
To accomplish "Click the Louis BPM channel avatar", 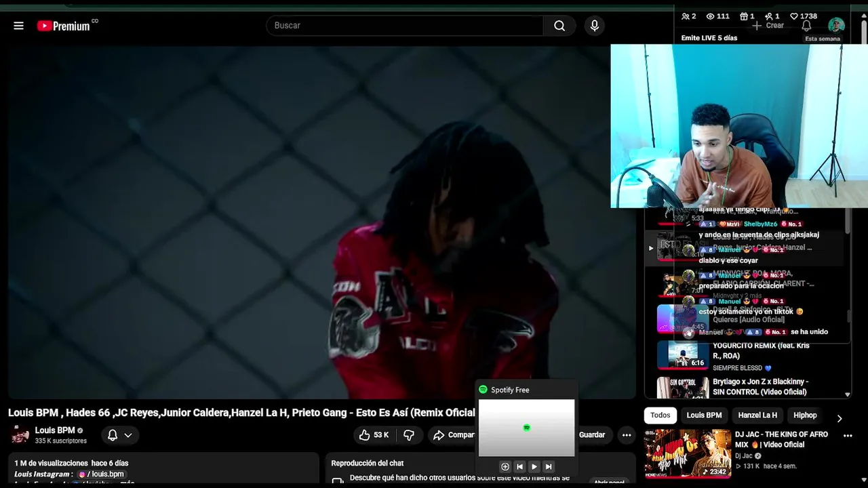I will pyautogui.click(x=20, y=435).
